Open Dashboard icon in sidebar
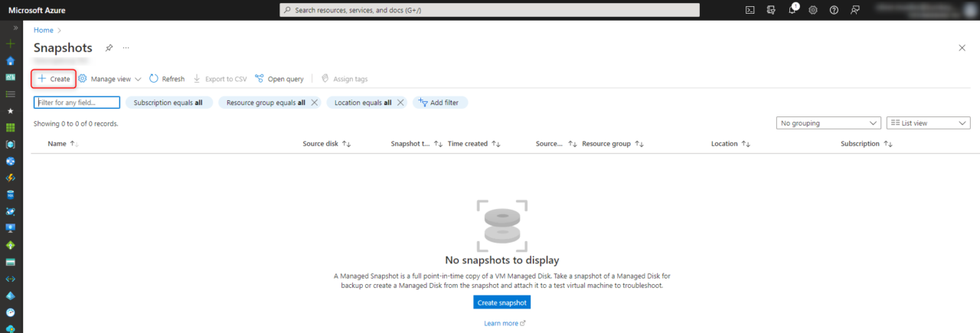The width and height of the screenshot is (980, 333). point(11,77)
